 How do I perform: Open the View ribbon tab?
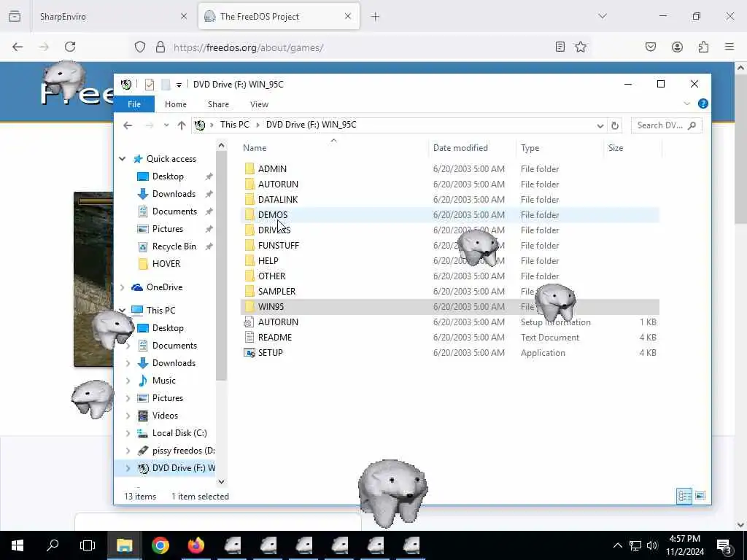point(259,104)
